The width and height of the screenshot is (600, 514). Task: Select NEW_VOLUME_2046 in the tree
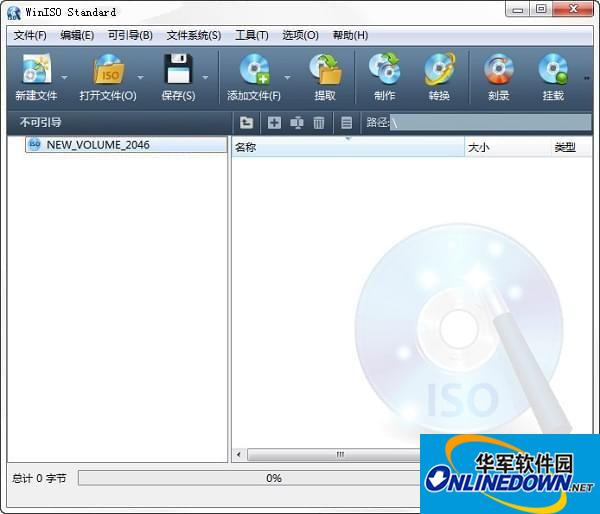click(98, 145)
